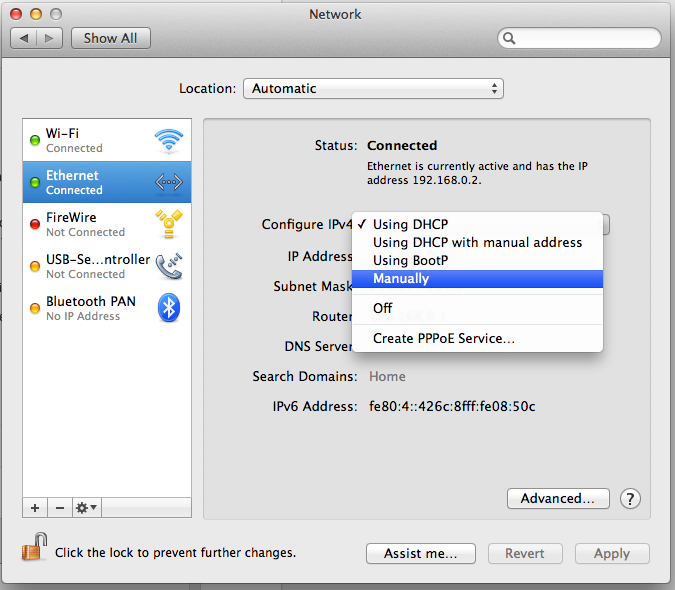
Task: Click the Show All toolbar button
Action: click(110, 38)
